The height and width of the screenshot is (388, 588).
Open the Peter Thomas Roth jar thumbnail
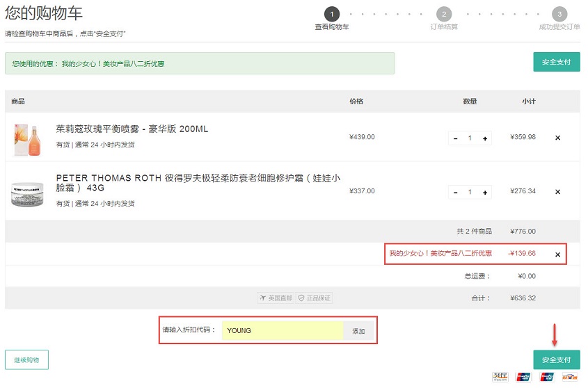27,194
